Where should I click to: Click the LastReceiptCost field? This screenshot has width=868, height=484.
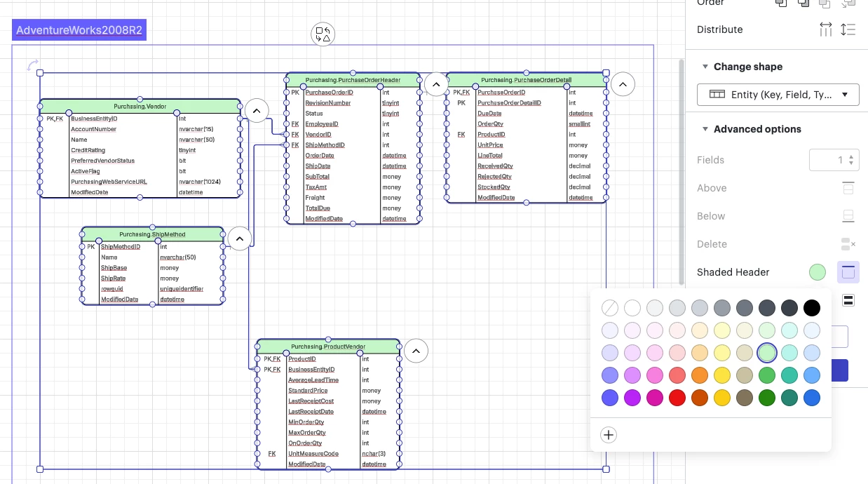pos(311,401)
